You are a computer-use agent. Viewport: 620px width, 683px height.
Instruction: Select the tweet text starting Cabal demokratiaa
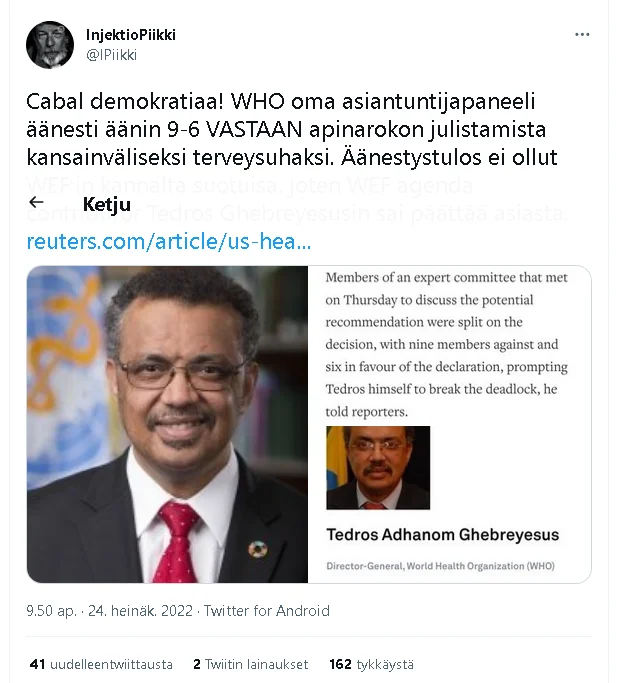click(x=291, y=129)
